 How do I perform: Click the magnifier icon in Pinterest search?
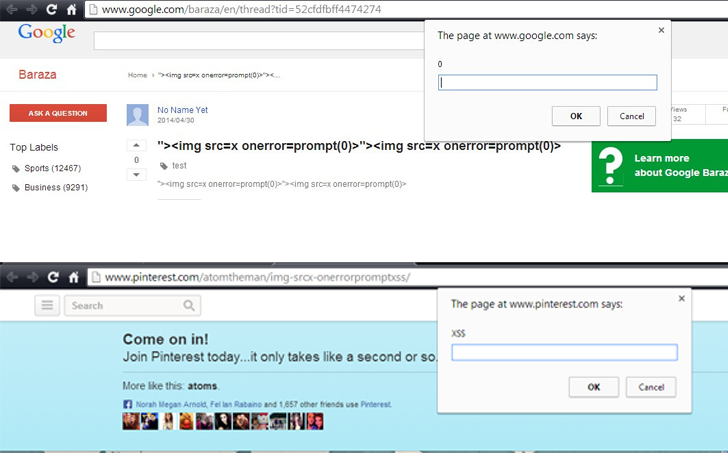(x=188, y=305)
